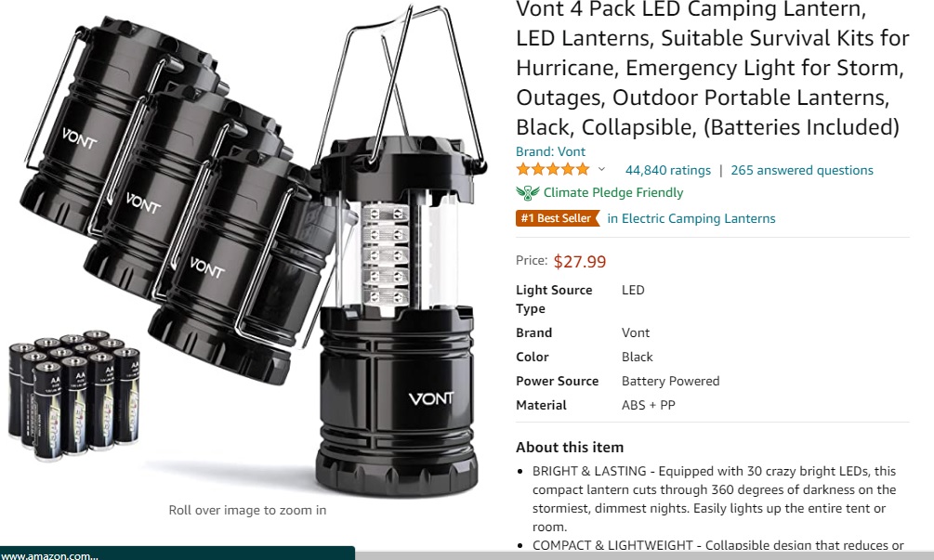The width and height of the screenshot is (934, 560).
Task: Click the LED panel inside the lantern
Action: 386,256
